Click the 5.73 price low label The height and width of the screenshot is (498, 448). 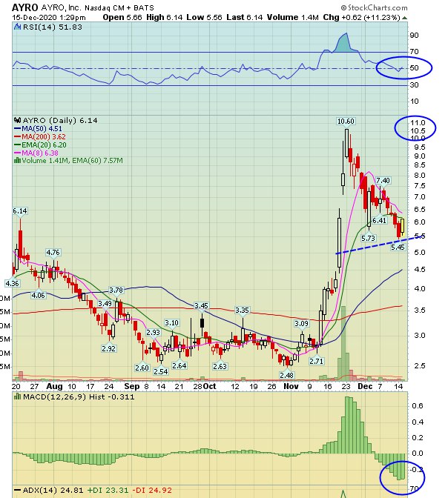pyautogui.click(x=368, y=238)
